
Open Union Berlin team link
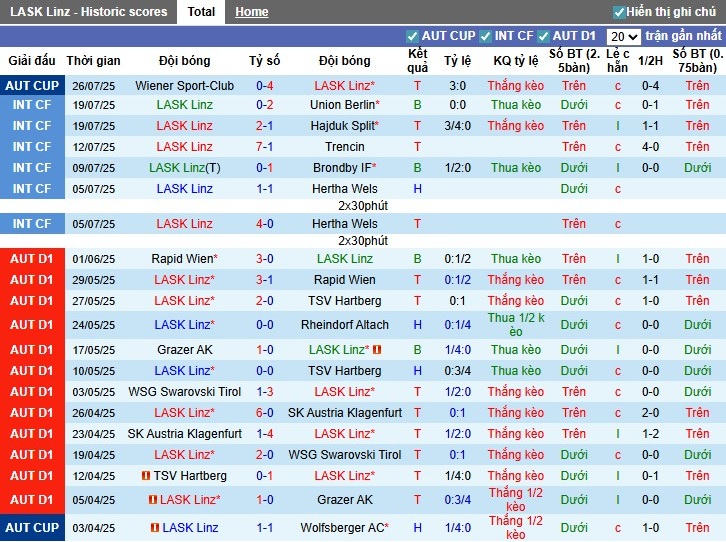coord(344,105)
